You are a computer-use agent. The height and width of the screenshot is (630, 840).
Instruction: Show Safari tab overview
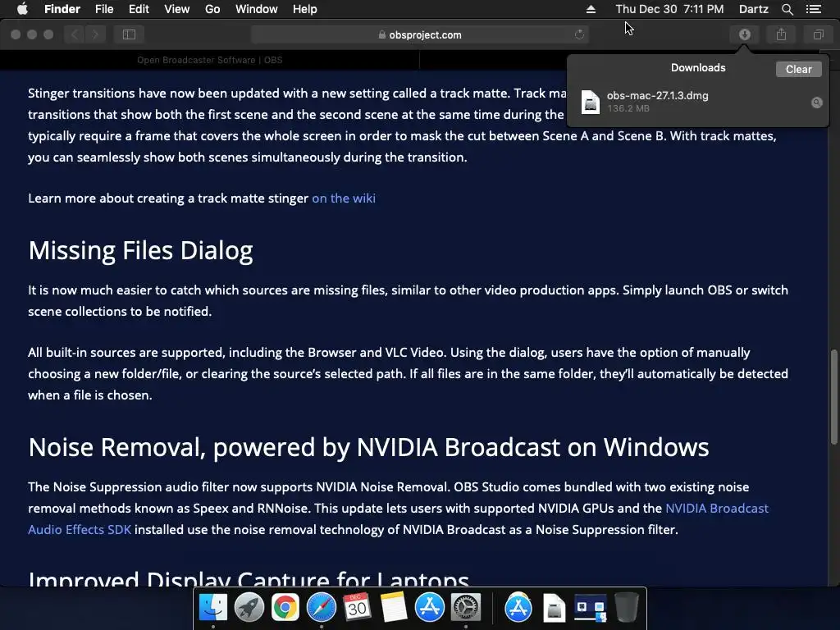pyautogui.click(x=818, y=34)
